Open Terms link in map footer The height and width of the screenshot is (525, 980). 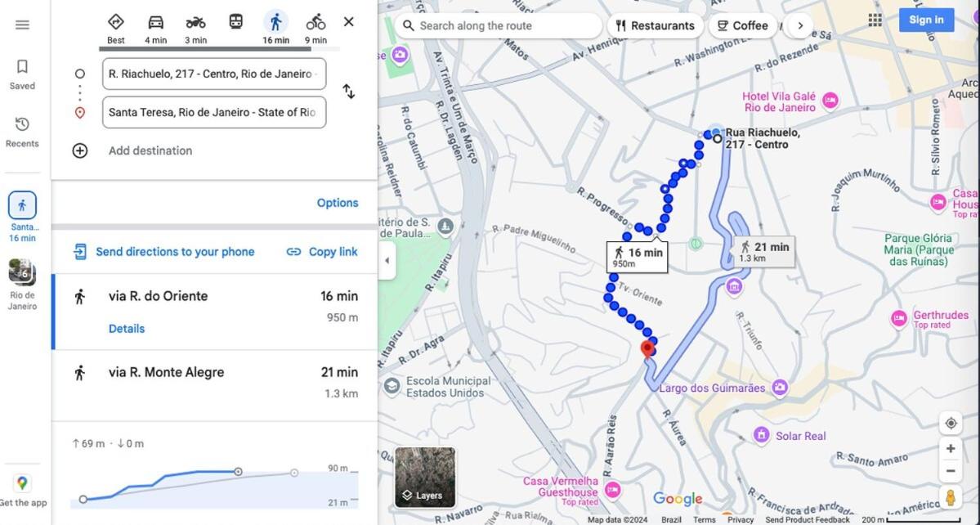[x=705, y=520]
